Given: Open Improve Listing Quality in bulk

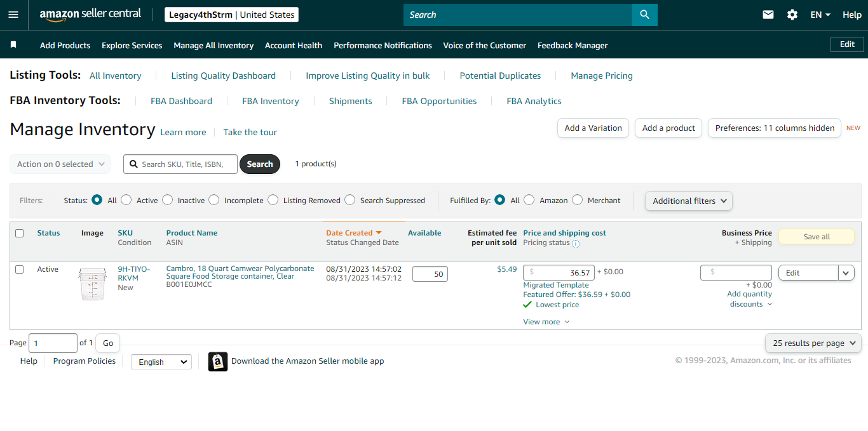Looking at the screenshot, I should pyautogui.click(x=367, y=76).
